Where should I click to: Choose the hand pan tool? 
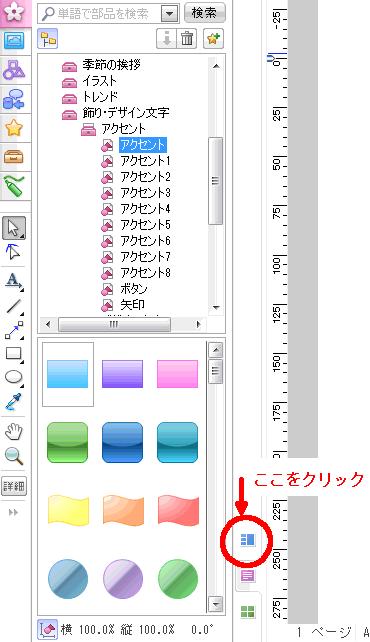coord(14,431)
